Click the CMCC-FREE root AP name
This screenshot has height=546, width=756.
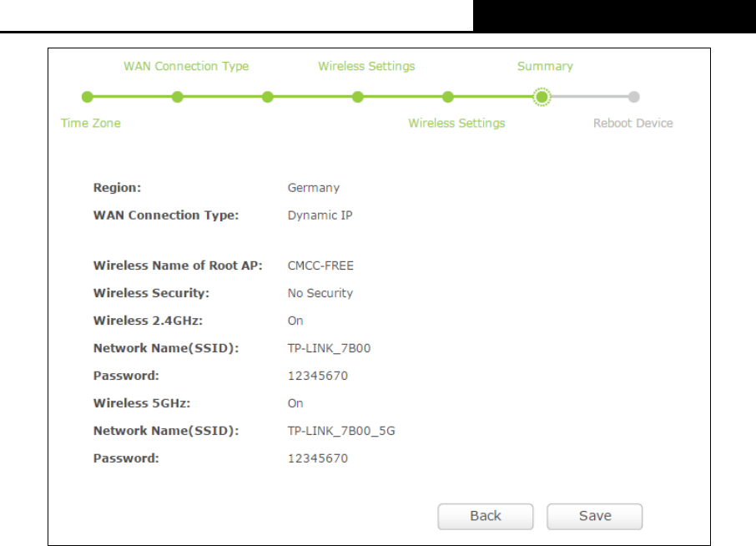pos(320,265)
